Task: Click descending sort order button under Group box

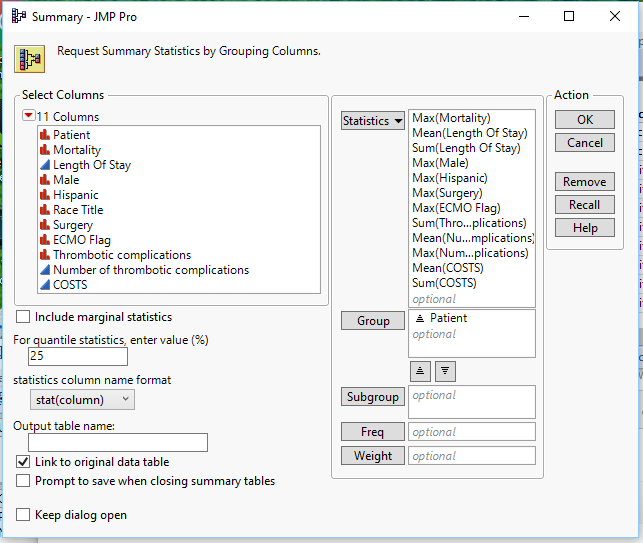Action: 445,371
